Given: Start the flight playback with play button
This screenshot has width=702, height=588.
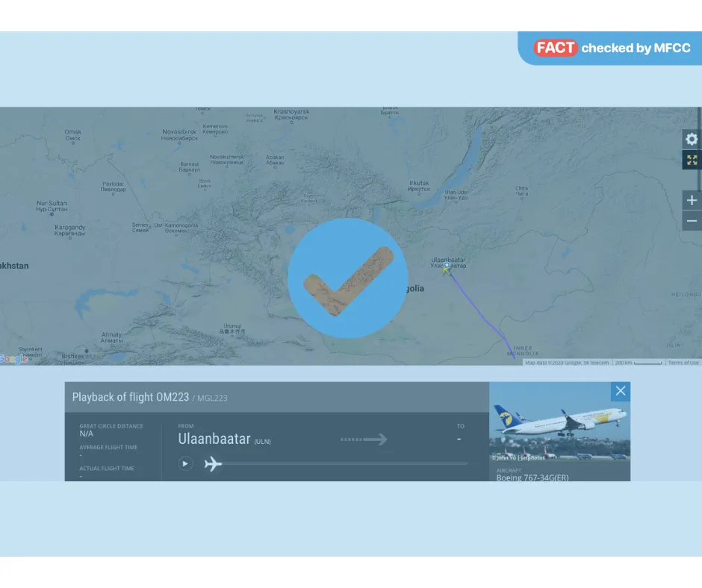Looking at the screenshot, I should [x=185, y=463].
